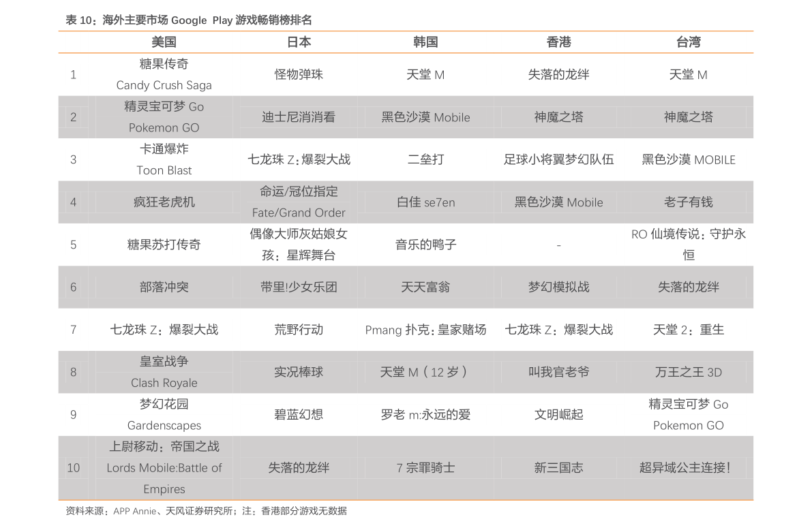
Task: Click the Candy Crush Saga text
Action: (x=164, y=85)
